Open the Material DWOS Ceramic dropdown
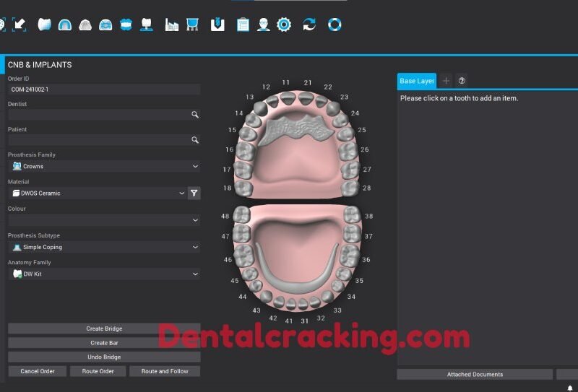This screenshot has height=392, width=578. [x=98, y=193]
